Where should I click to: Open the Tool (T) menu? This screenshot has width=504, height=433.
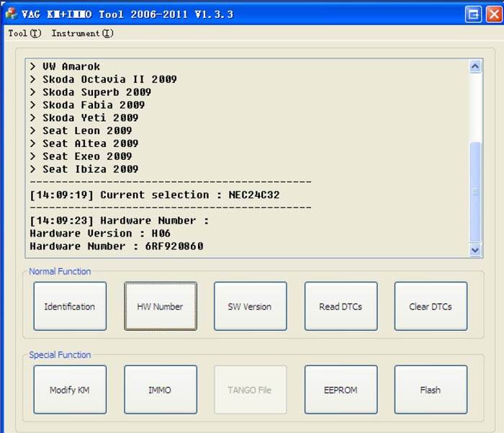pos(24,33)
